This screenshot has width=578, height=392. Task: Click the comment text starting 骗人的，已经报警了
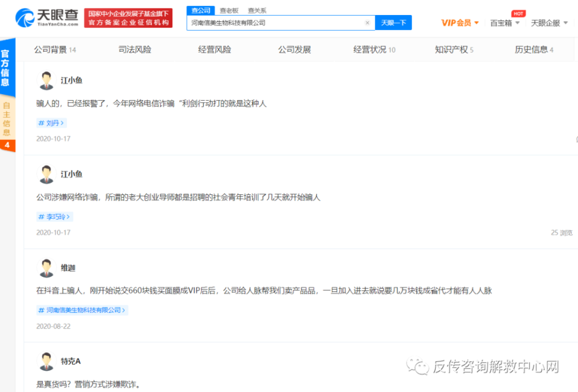click(151, 103)
